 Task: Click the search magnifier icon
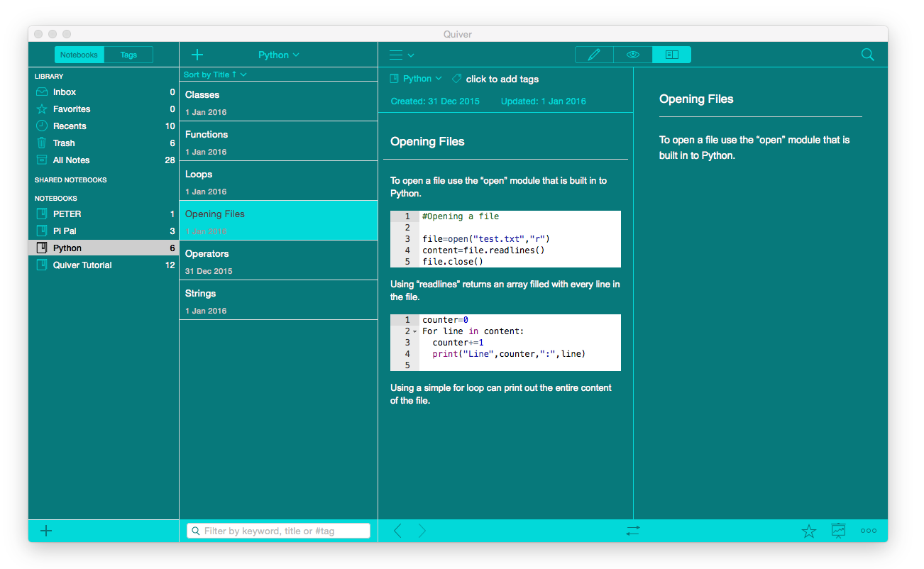click(867, 55)
